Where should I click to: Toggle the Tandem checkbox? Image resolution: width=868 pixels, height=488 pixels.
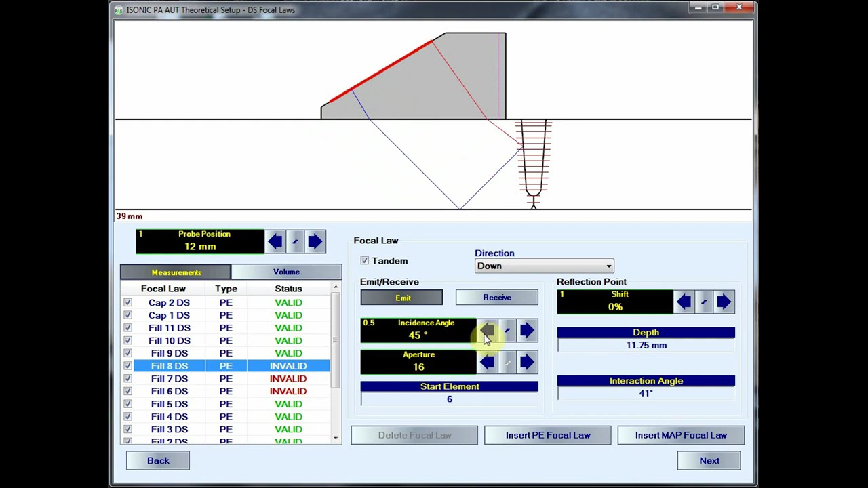coord(365,260)
